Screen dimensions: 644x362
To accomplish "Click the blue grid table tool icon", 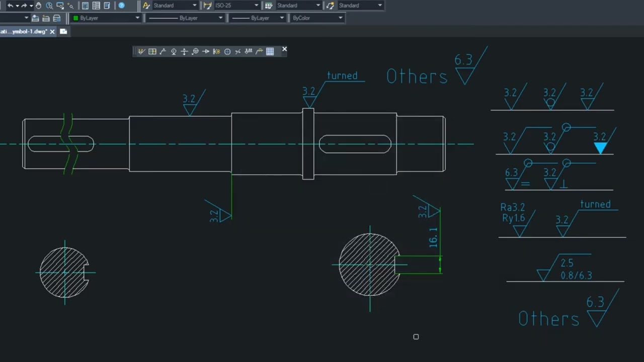I will pos(270,51).
